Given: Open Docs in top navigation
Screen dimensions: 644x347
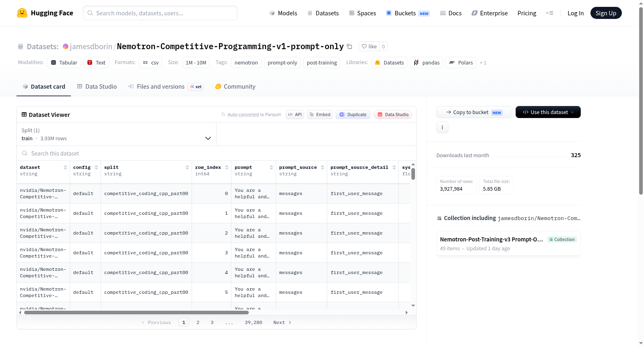Looking at the screenshot, I should pos(451,13).
